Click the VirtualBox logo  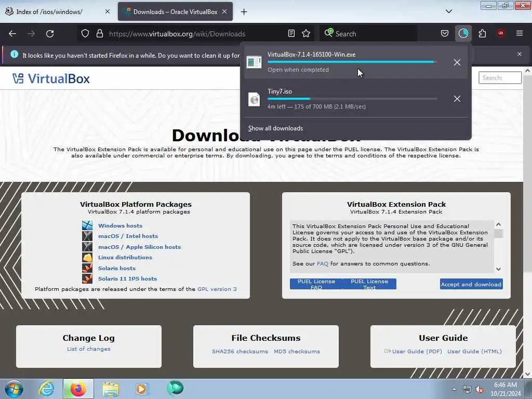point(51,79)
